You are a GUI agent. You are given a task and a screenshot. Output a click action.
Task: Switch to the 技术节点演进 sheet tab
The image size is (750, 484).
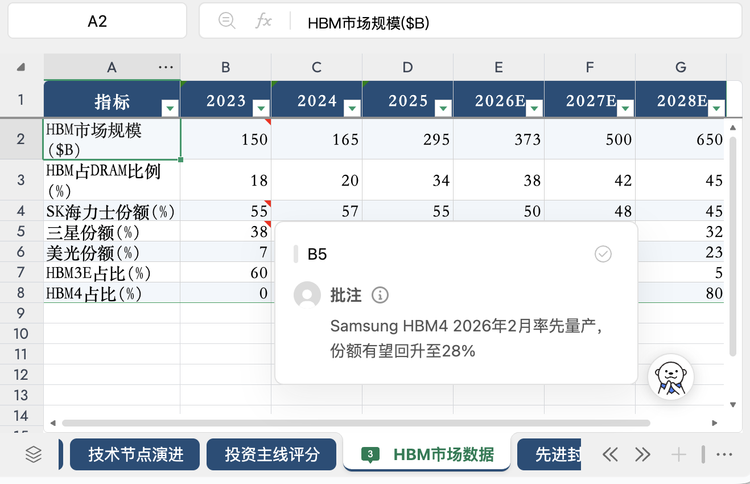click(135, 454)
